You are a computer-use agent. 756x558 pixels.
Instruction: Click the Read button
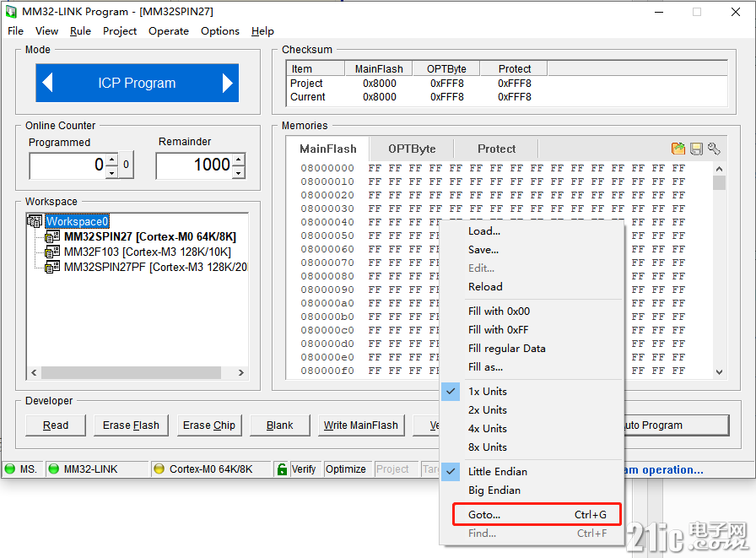[x=56, y=425]
